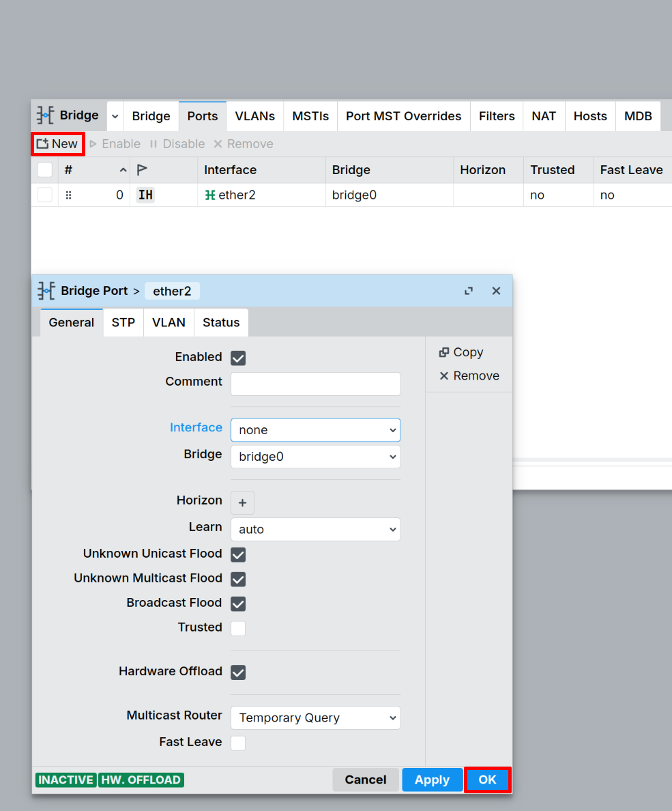
Task: Check the Fast Leave checkbox
Action: 237,743
